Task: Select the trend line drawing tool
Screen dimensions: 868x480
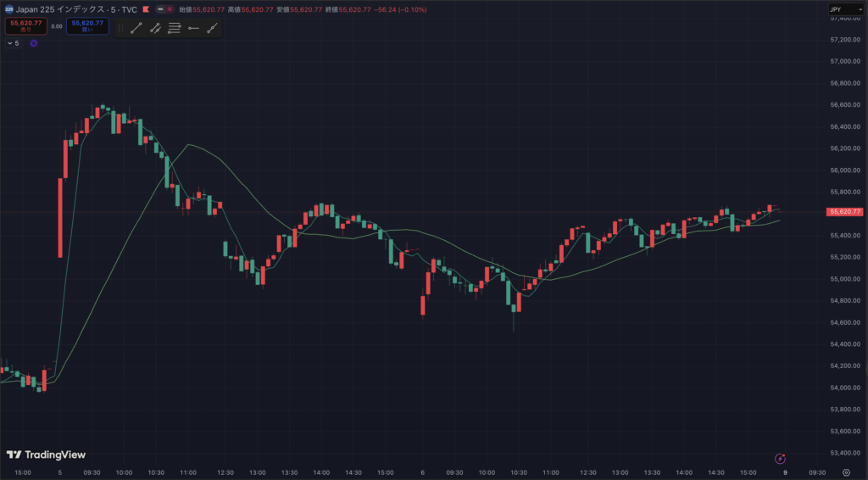Action: 136,28
